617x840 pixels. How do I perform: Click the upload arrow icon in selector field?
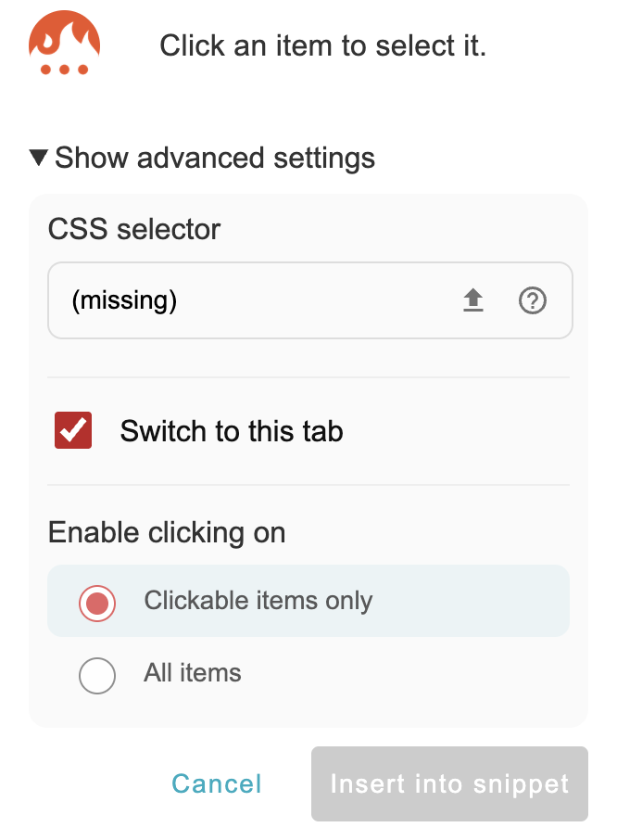click(x=473, y=300)
